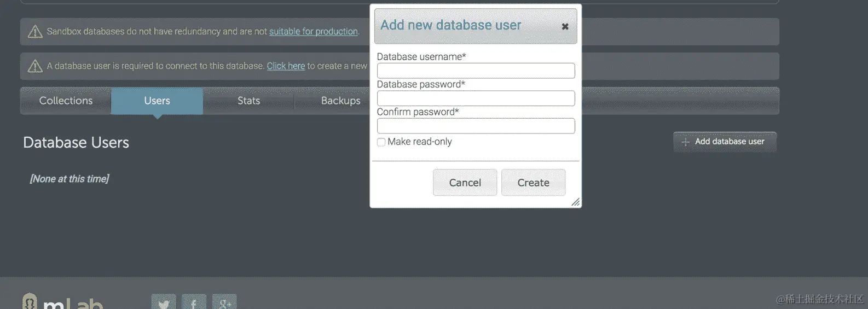Open the Collections tab
This screenshot has width=868, height=309.
point(66,101)
